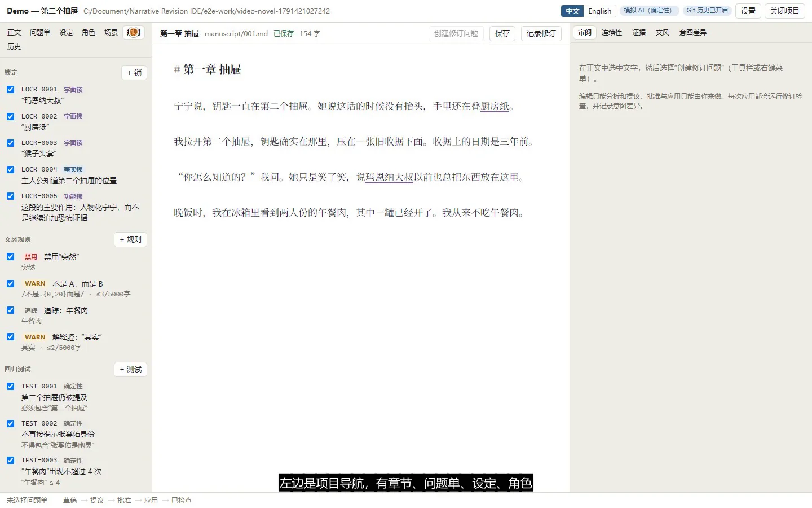Add a new lock with "+ 锁"
This screenshot has height=508, width=812.
134,73
